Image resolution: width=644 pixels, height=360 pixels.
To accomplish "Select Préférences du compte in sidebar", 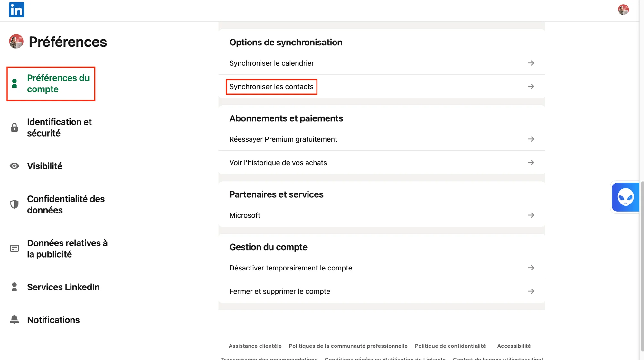I will (x=58, y=83).
